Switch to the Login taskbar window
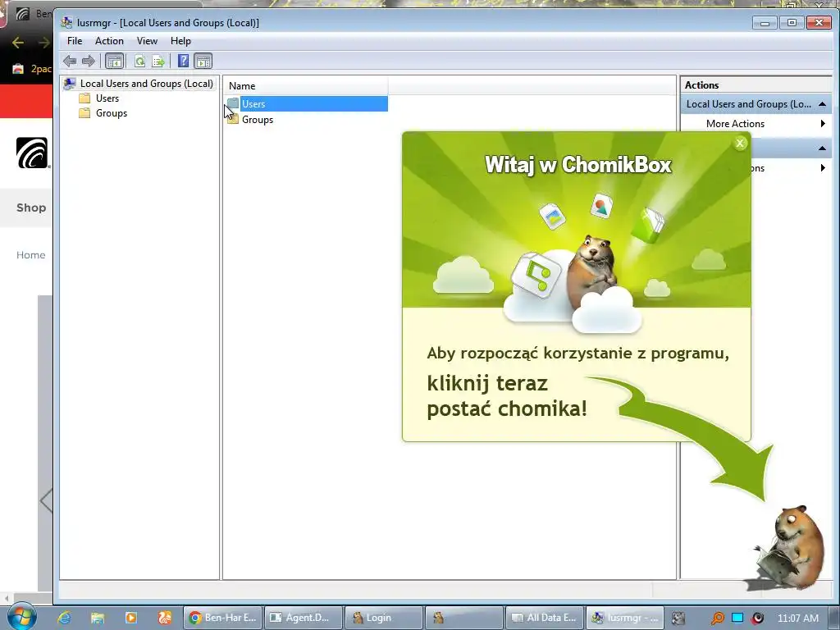The image size is (840, 630). tap(384, 618)
